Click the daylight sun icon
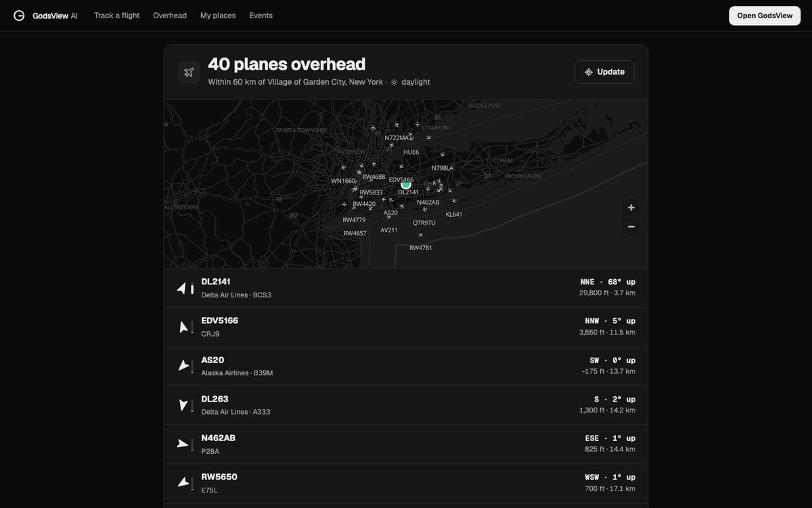This screenshot has width=812, height=508. tap(394, 82)
